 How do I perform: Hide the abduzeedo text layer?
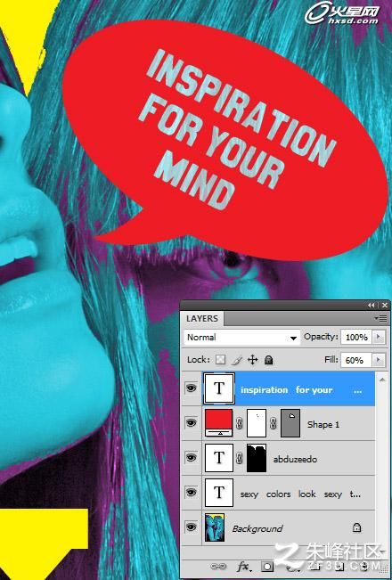tap(192, 458)
